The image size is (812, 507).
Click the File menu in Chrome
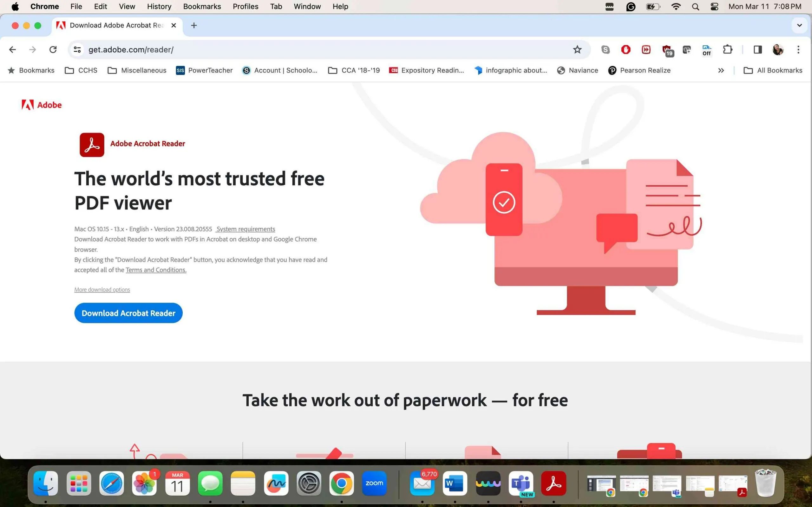coord(76,6)
